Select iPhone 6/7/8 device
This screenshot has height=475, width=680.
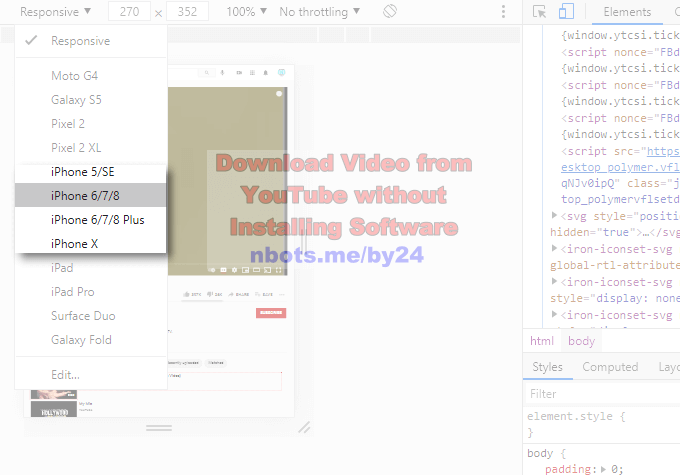(x=91, y=196)
